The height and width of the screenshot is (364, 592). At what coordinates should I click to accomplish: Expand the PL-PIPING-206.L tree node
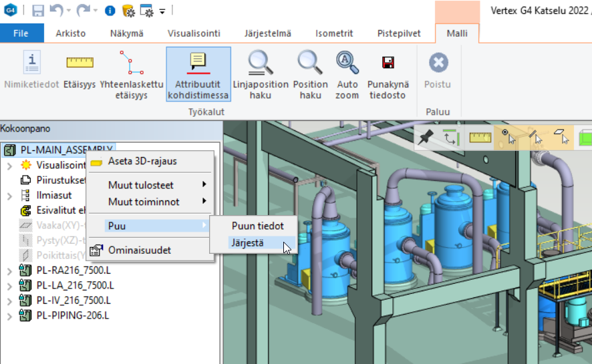(x=9, y=315)
